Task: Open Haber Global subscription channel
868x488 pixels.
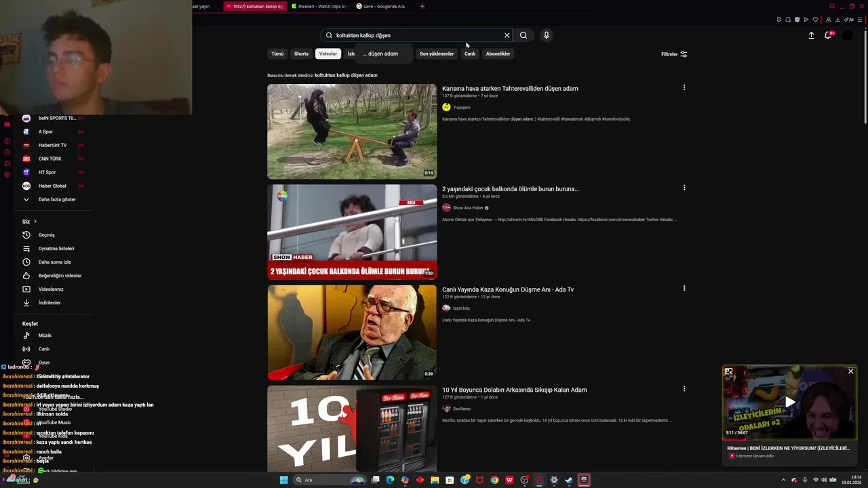Action: [53, 186]
